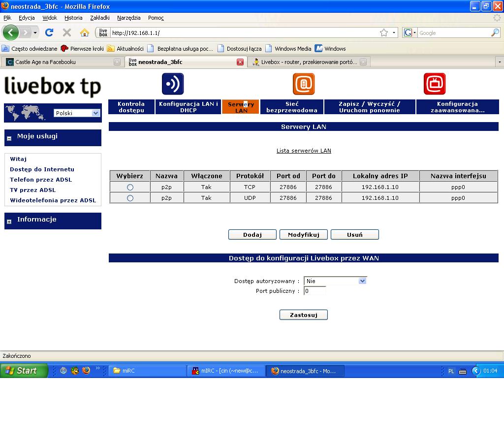
Task: Expand the Informacje section
Action: [9, 221]
